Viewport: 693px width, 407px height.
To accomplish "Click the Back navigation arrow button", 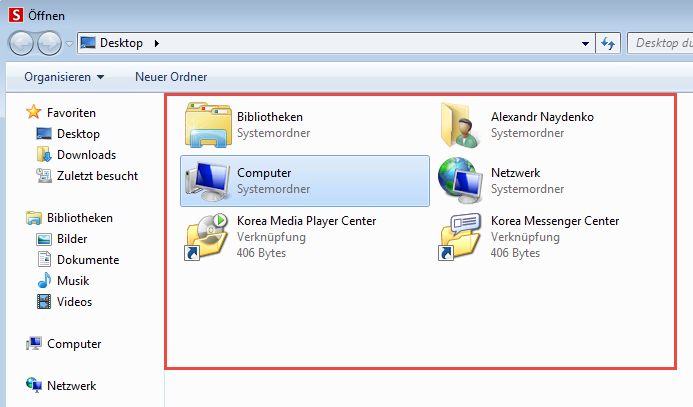I will click(21, 43).
